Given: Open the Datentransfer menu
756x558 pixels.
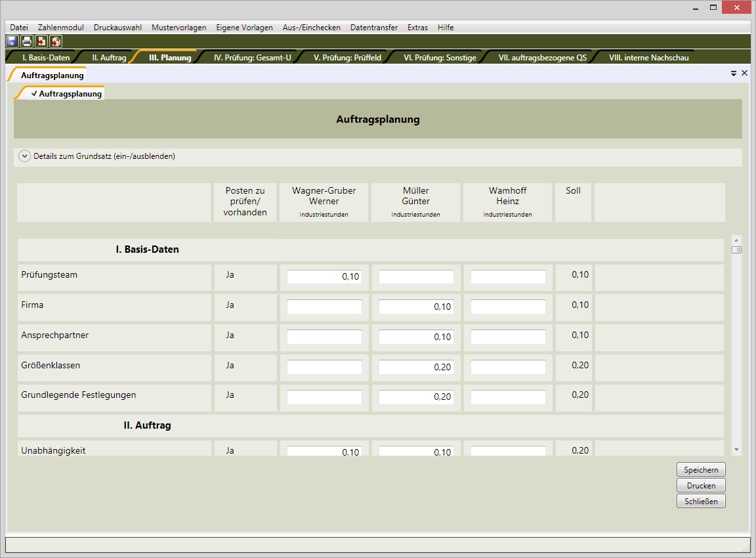Looking at the screenshot, I should point(373,28).
